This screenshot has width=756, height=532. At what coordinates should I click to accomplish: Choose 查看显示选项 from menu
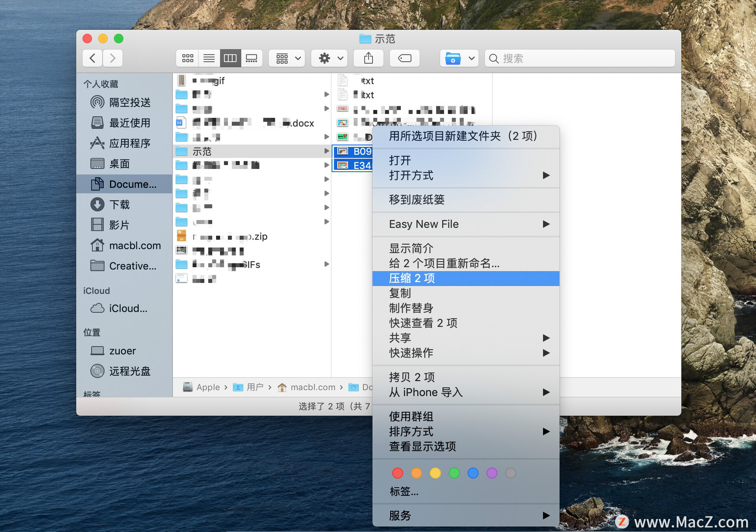(466, 447)
